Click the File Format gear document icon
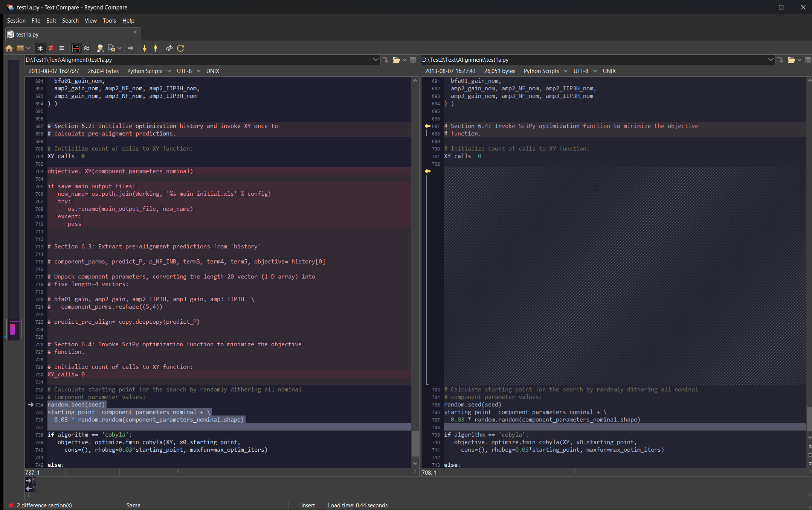 click(x=111, y=48)
